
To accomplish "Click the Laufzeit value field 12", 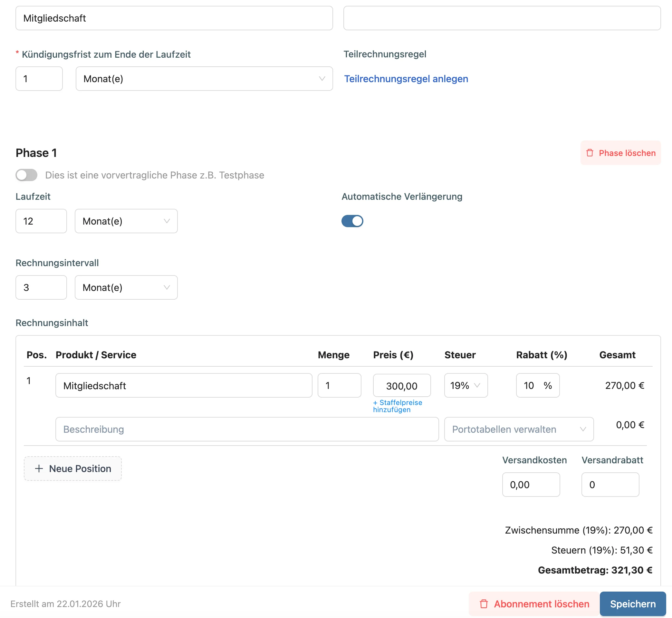I will (x=41, y=221).
